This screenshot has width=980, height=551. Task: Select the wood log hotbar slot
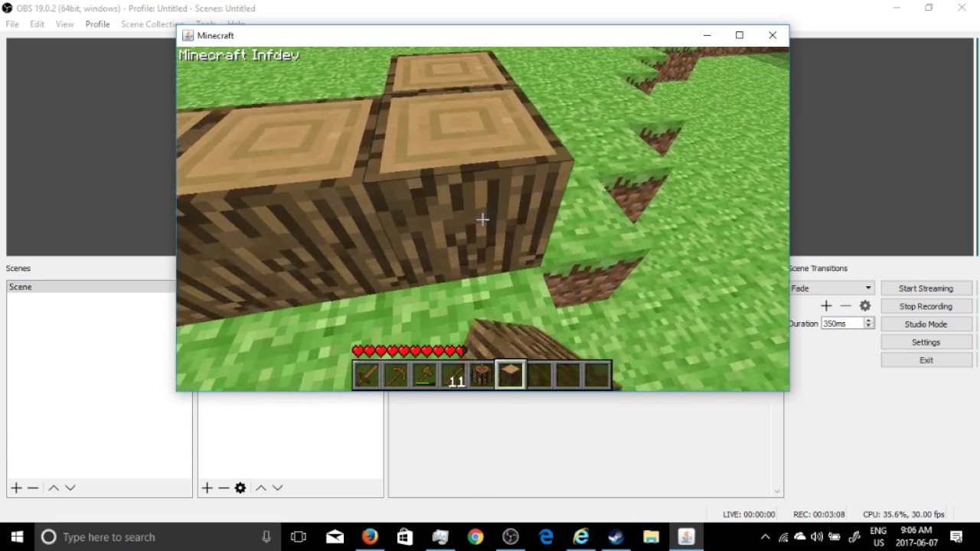point(511,375)
